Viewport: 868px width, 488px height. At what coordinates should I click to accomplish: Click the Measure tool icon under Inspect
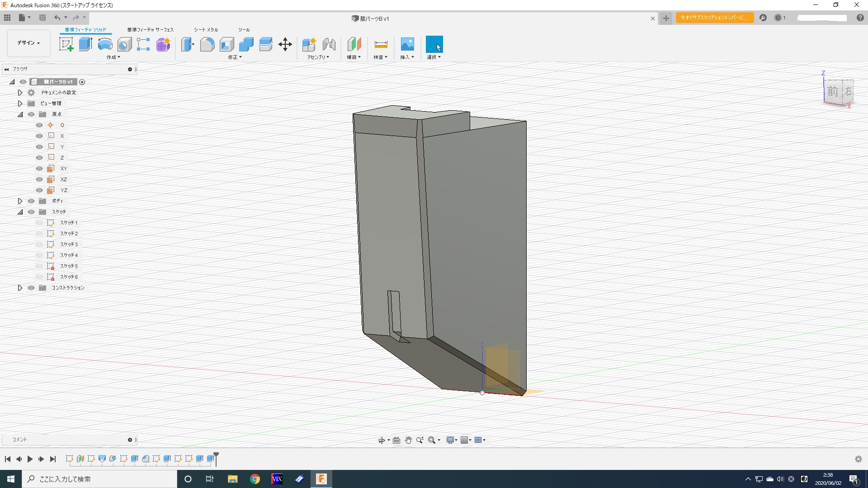(x=381, y=44)
